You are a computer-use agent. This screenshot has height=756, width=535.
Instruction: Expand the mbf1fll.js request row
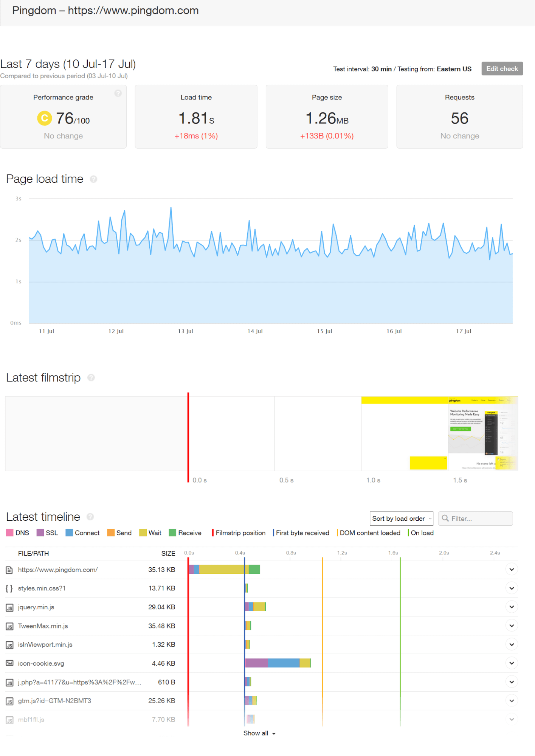click(512, 720)
